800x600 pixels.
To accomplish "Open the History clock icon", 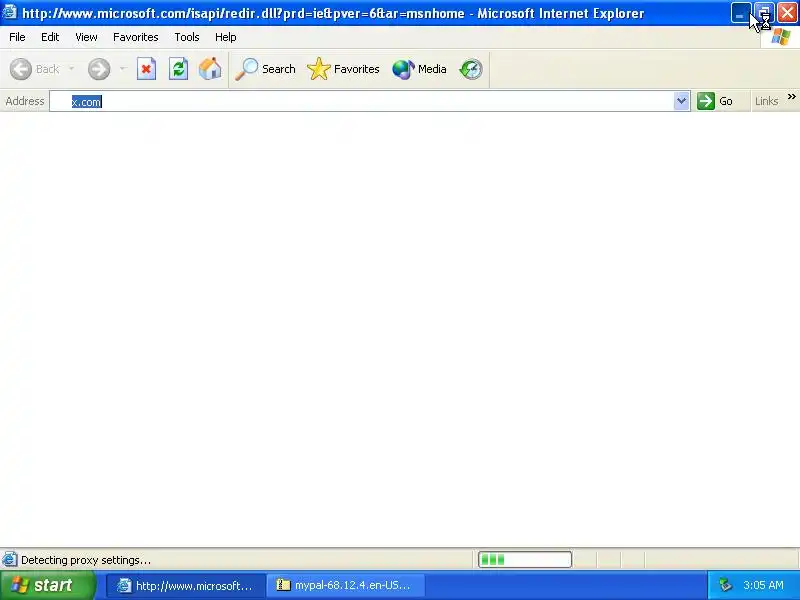I will pyautogui.click(x=470, y=69).
